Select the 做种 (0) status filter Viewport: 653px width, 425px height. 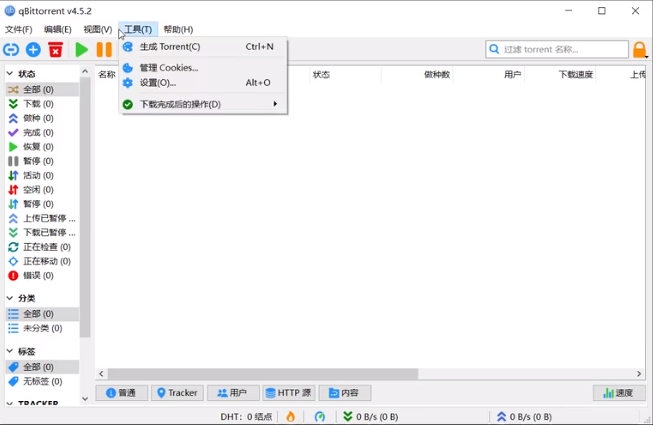42,118
